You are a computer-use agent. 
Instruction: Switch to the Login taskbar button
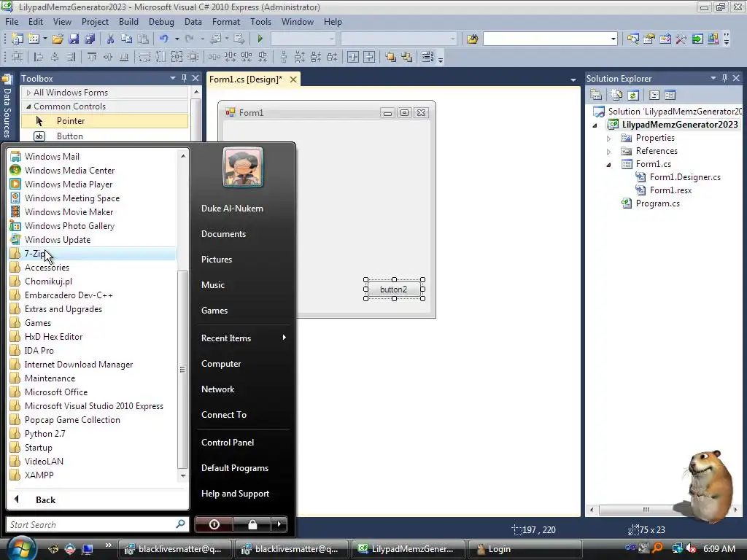pos(525,549)
